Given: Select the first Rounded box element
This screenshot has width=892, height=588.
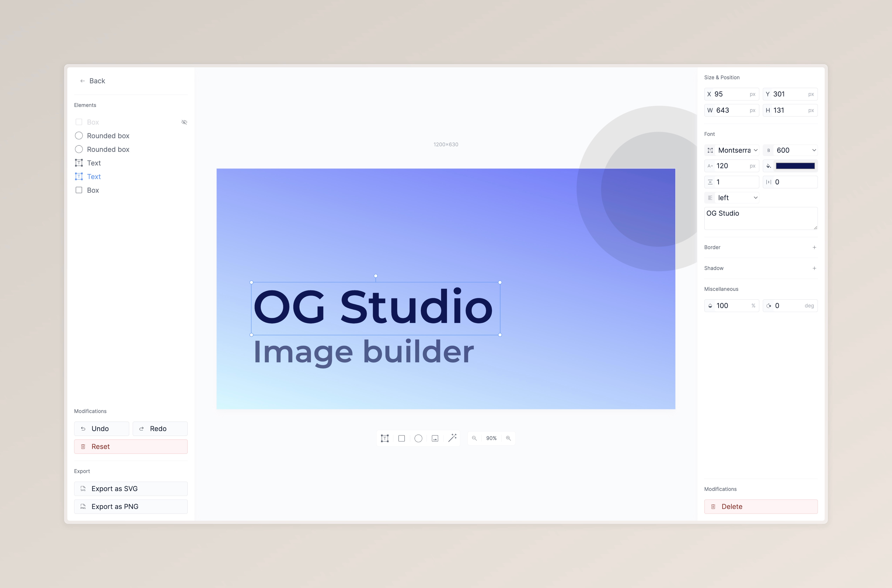Looking at the screenshot, I should (x=131, y=136).
